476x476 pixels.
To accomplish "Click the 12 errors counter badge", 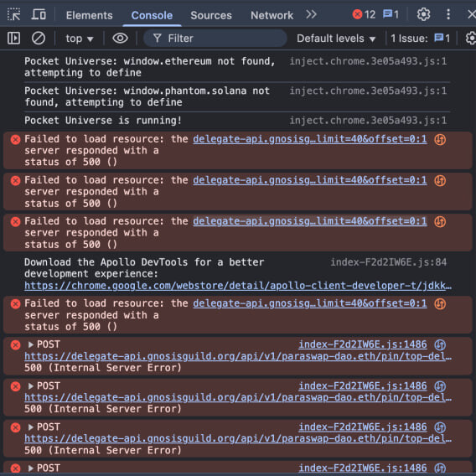I will coord(364,14).
